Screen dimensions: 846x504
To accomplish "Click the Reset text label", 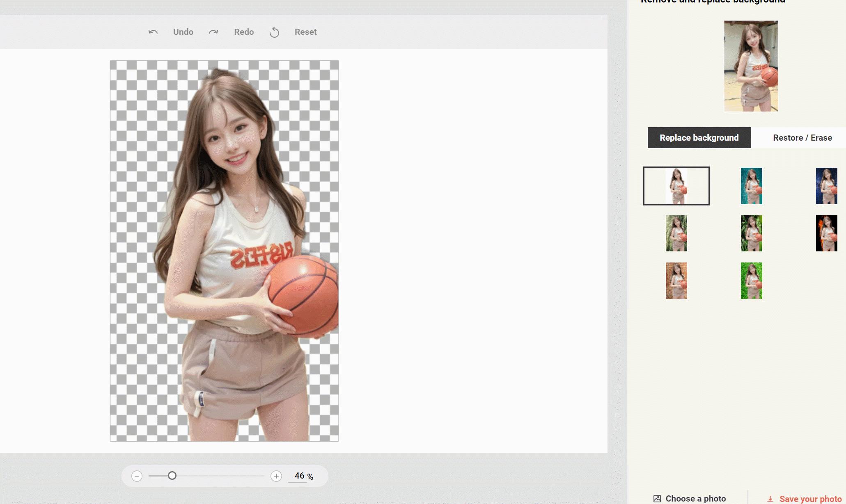I will click(x=305, y=32).
